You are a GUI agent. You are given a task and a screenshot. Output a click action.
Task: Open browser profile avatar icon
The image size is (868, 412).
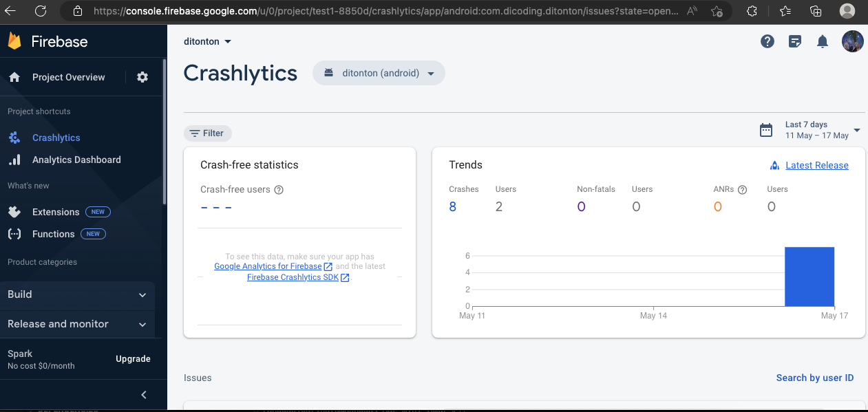pos(848,10)
